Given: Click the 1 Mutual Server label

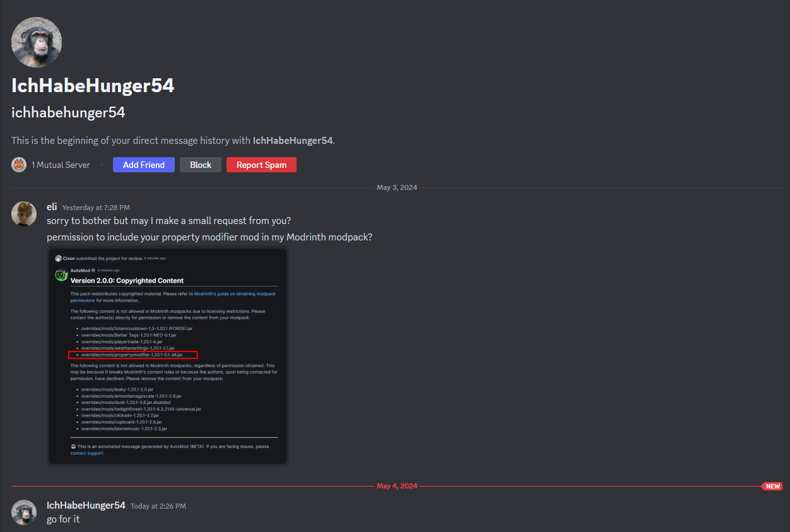Looking at the screenshot, I should click(61, 165).
